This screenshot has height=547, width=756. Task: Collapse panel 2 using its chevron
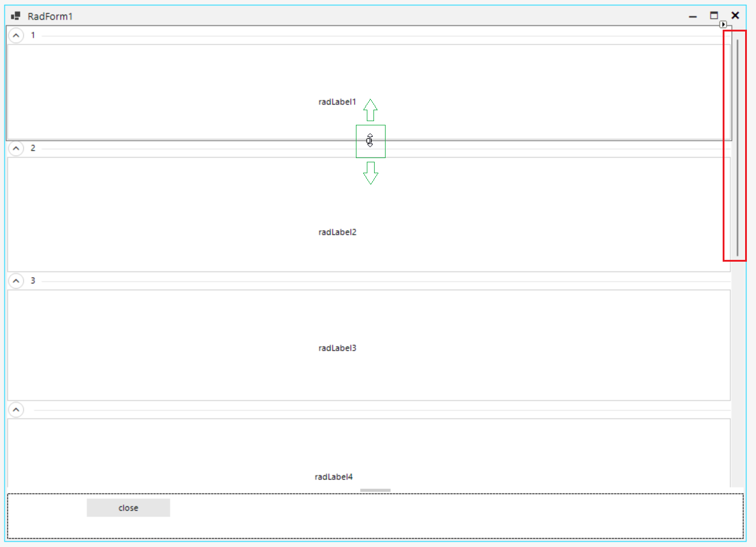16,148
